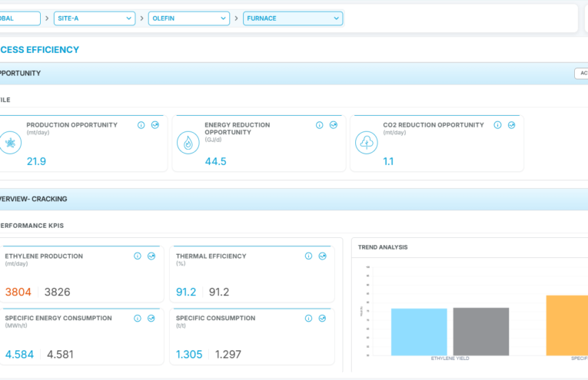The width and height of the screenshot is (588, 380).
Task: Click the tree cloud icon on CO2 card
Action: pos(367,143)
